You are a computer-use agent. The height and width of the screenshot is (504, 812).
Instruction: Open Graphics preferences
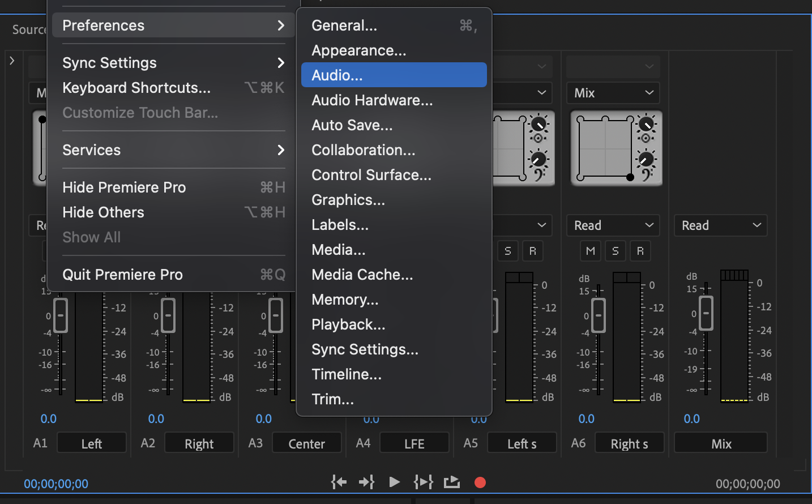pos(394,200)
